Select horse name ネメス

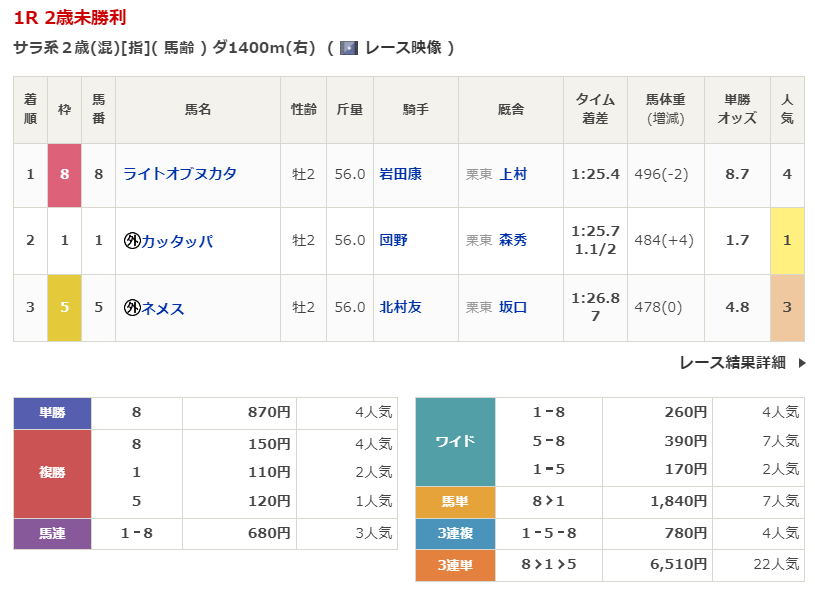(163, 308)
